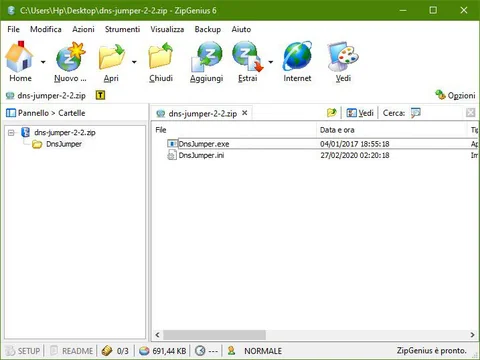Click the DnsJumper.exe file icon
Image resolution: width=480 pixels, height=360 pixels.
click(x=172, y=144)
